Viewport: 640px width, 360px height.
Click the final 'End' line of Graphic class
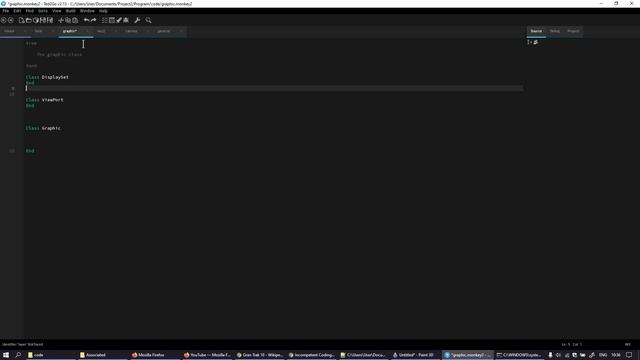pos(30,151)
